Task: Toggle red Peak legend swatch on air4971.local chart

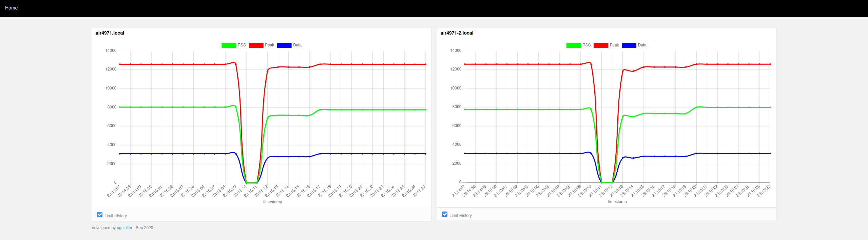Action: click(x=256, y=45)
